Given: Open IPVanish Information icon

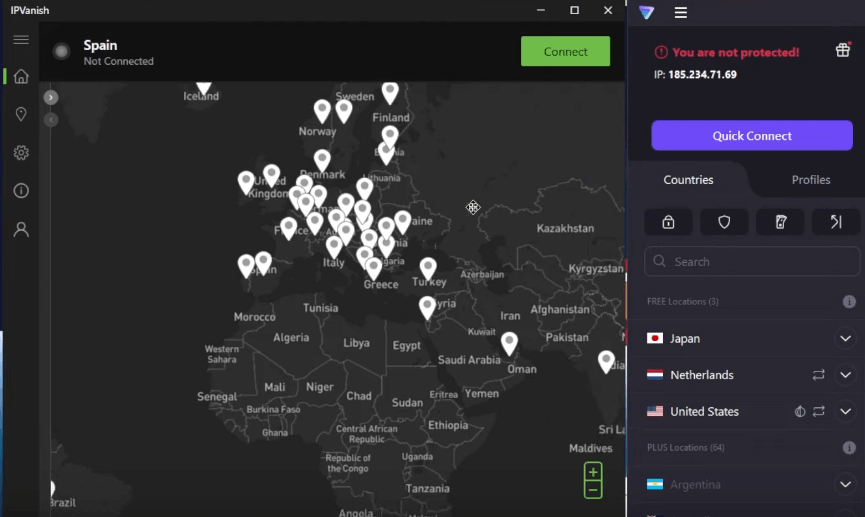Looking at the screenshot, I should [21, 190].
